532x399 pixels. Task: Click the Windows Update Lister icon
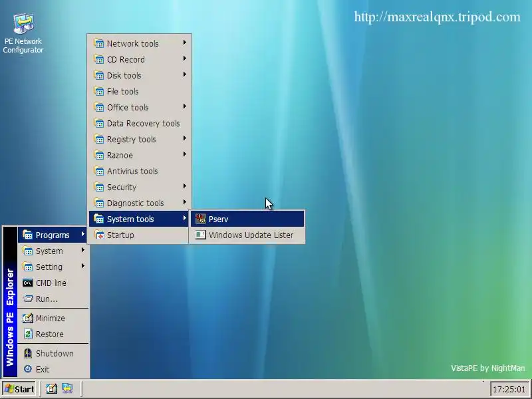tap(201, 235)
